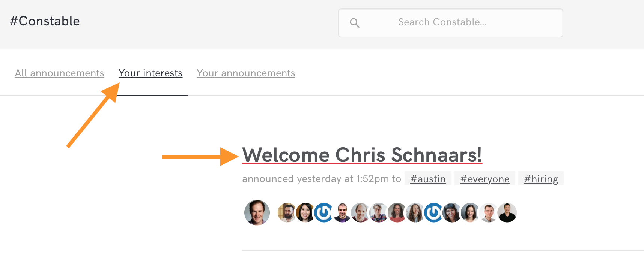The height and width of the screenshot is (266, 644).
Task: Open the Your announcements tab
Action: [x=245, y=73]
